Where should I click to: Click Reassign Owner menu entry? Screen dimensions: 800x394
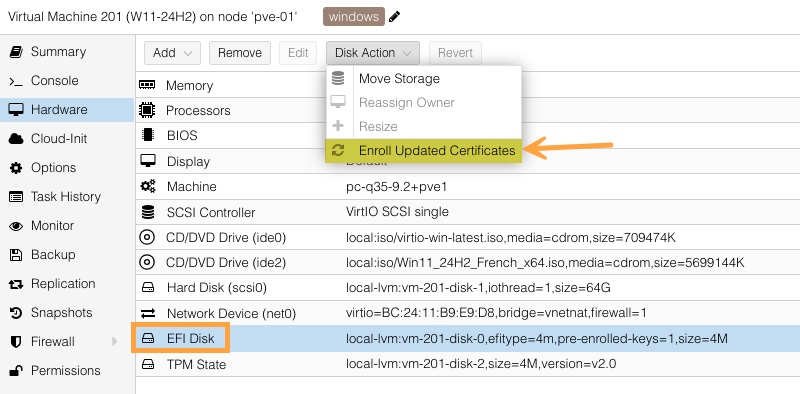click(423, 103)
